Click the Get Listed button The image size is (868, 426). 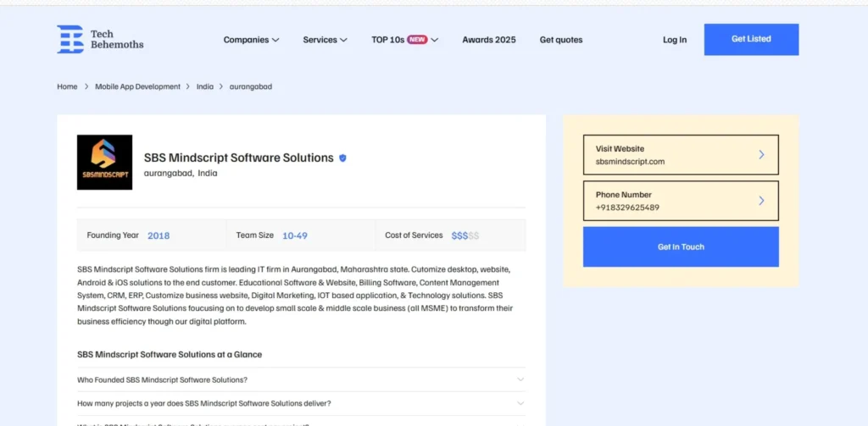[751, 39]
